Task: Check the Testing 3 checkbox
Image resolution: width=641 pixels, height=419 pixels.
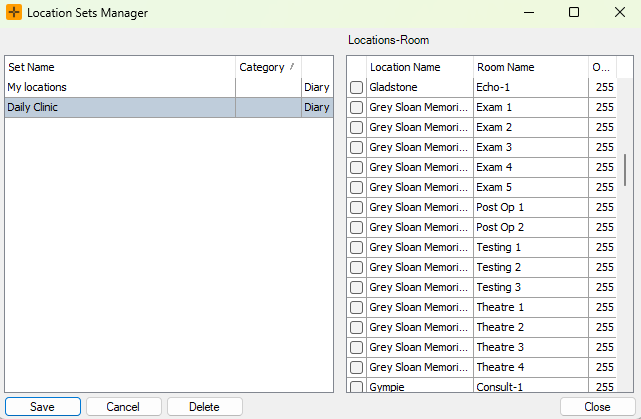Action: [356, 288]
